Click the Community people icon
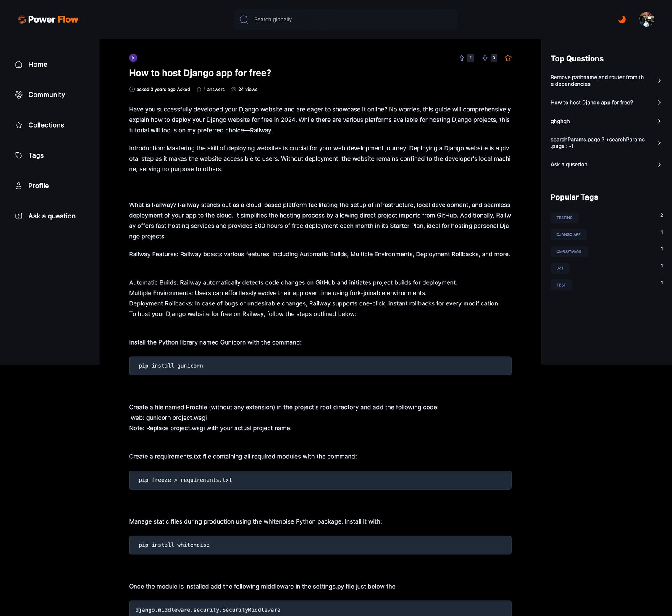The height and width of the screenshot is (616, 672). [18, 95]
